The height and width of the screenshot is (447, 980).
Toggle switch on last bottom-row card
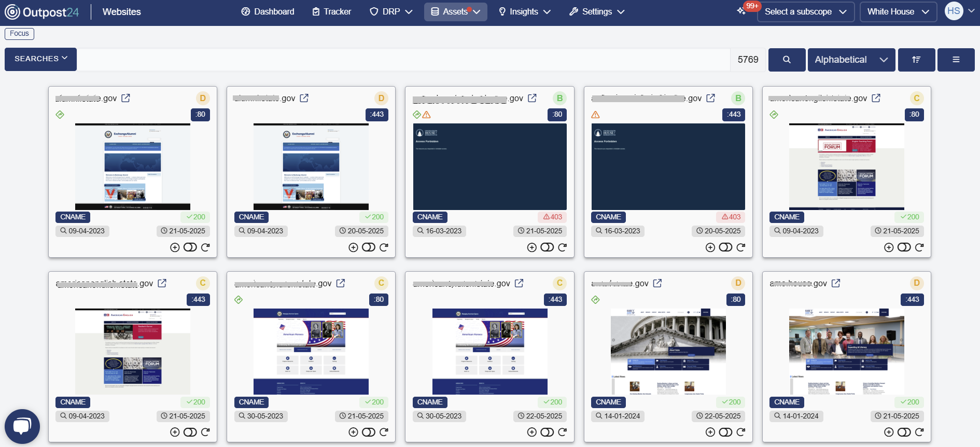click(904, 432)
